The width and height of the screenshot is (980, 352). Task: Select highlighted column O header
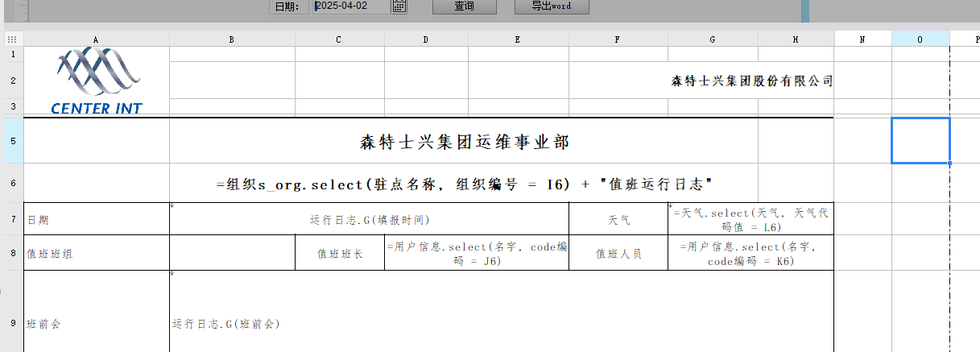[920, 39]
